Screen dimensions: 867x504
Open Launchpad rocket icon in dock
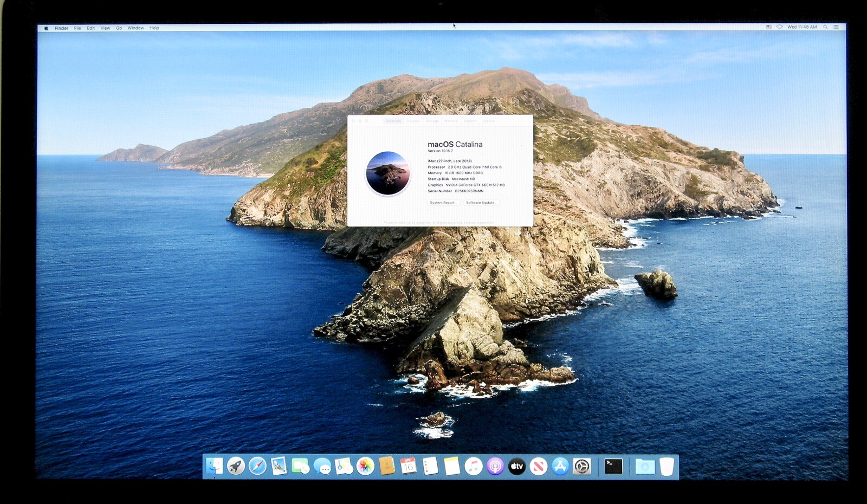[236, 466]
